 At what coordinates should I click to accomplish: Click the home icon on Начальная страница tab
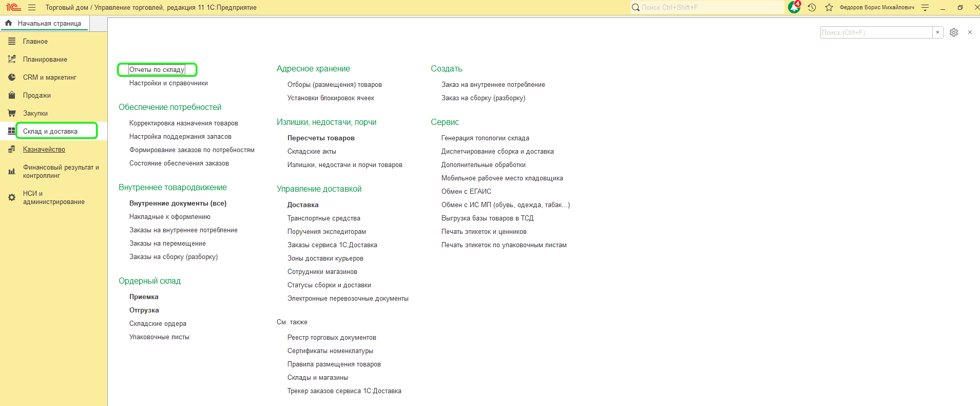click(x=9, y=23)
